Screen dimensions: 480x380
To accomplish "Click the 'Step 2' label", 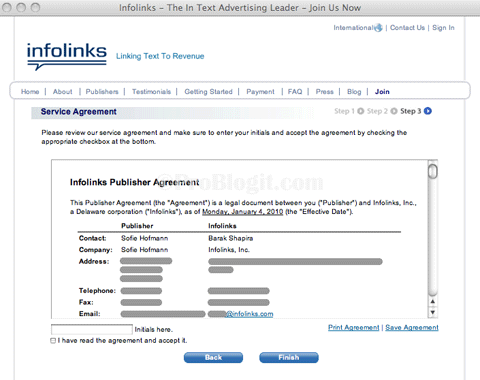I will click(x=377, y=111).
